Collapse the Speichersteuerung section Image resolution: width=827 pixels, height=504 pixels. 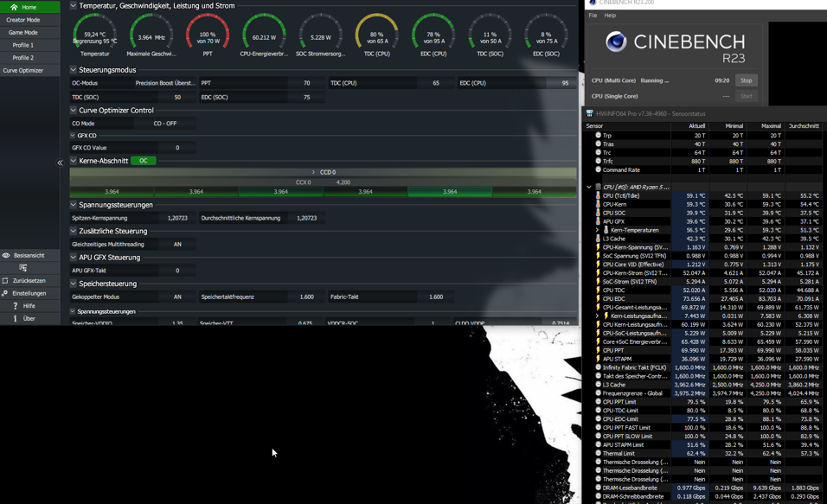coord(74,284)
